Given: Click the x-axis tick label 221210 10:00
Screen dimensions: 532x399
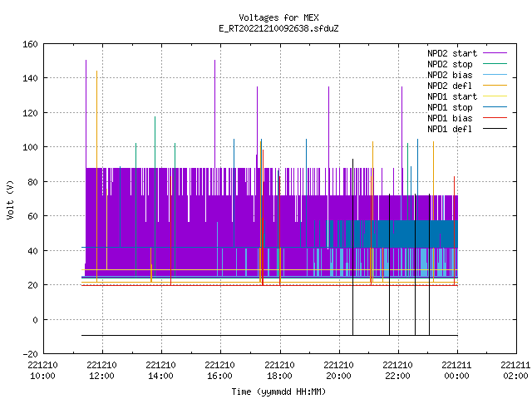Looking at the screenshot, I should click(42, 371).
